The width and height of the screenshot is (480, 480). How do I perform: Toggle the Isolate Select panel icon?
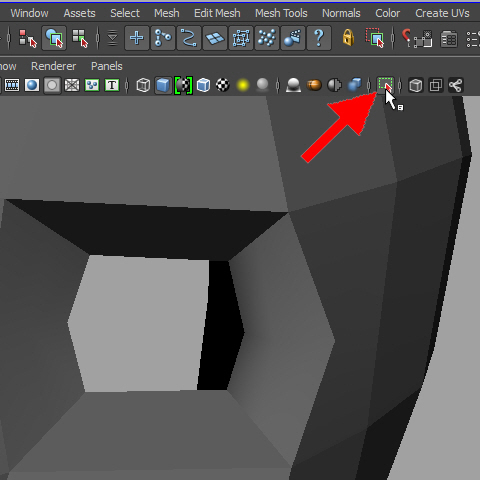click(385, 85)
